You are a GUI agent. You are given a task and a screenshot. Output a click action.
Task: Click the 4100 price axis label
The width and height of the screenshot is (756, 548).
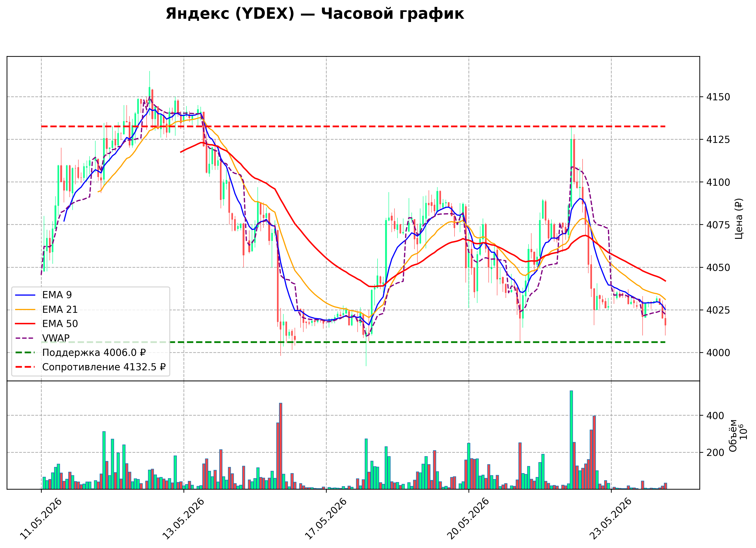click(x=718, y=182)
